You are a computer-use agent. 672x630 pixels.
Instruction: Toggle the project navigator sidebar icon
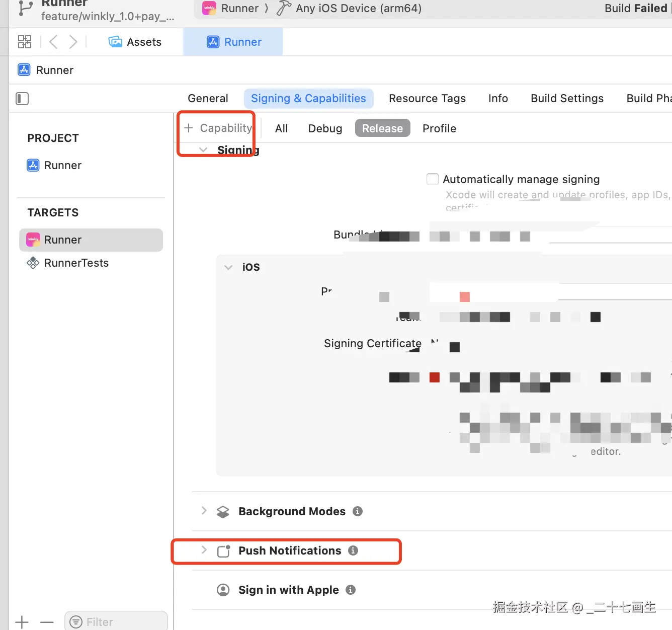tap(22, 99)
